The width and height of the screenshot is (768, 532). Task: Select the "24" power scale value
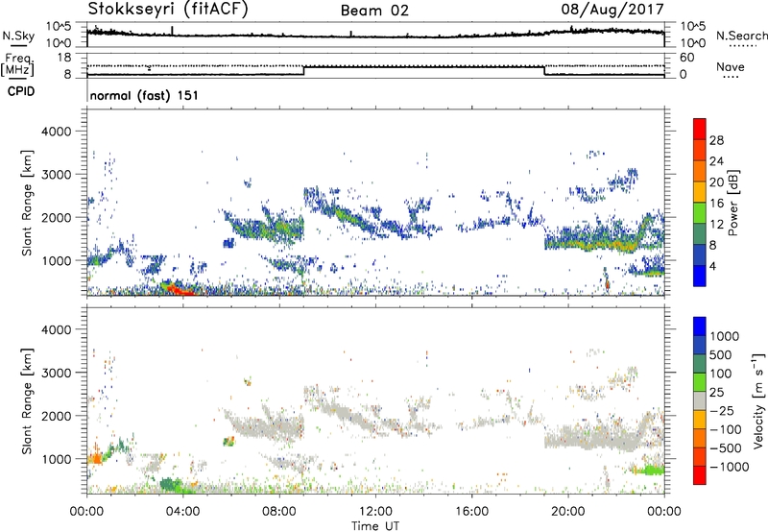tap(716, 161)
